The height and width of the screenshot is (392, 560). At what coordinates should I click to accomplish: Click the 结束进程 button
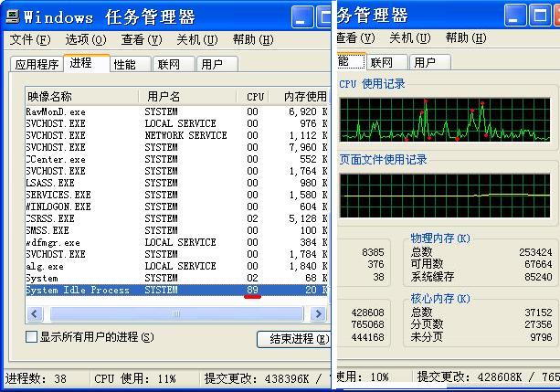(x=295, y=339)
